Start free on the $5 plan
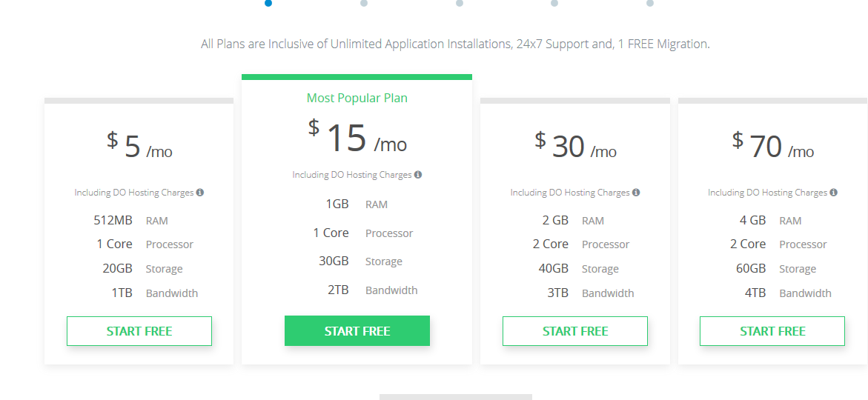 [x=139, y=331]
